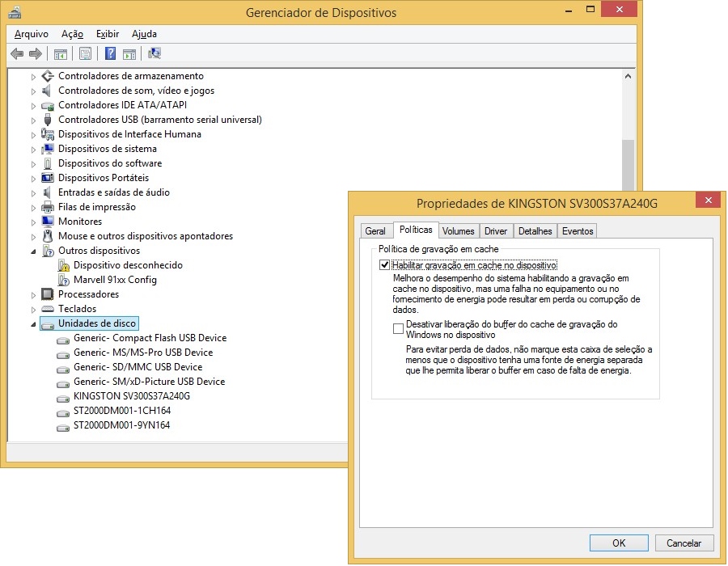Viewport: 728px width, 566px height.
Task: Maximize the Gerenciador de Dispositivos window
Action: 590,9
